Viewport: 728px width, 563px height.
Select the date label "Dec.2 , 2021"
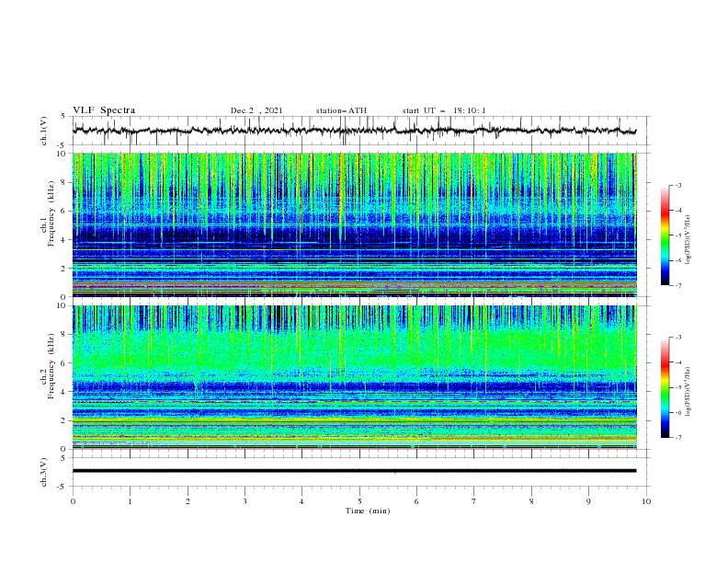coord(256,110)
